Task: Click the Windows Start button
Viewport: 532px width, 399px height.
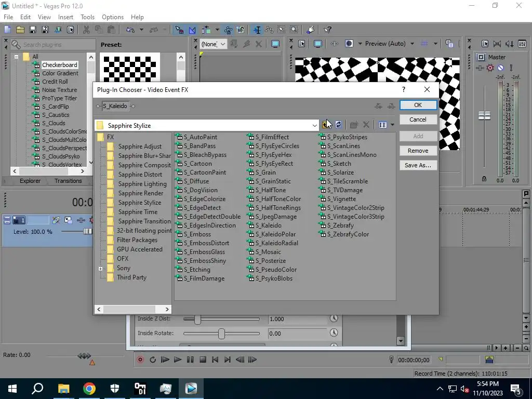Action: 12,389
